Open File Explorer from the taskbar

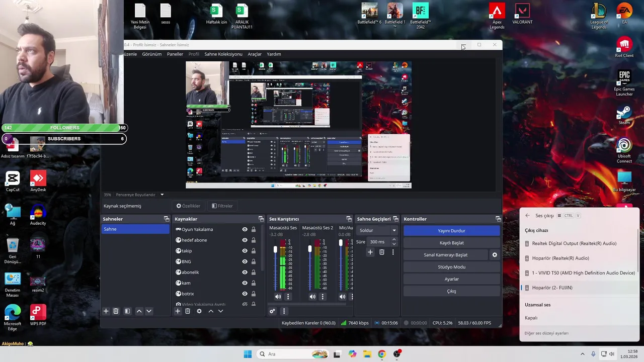tap(367, 354)
